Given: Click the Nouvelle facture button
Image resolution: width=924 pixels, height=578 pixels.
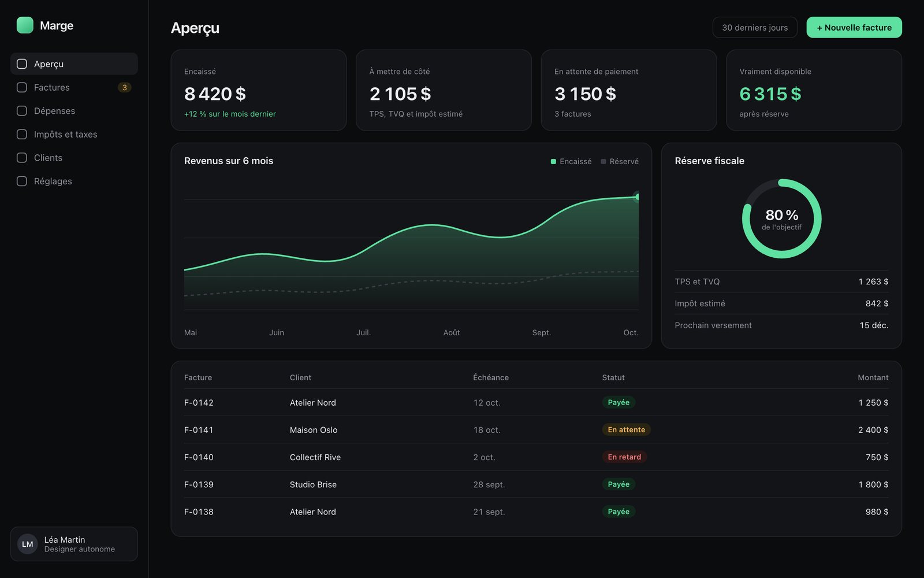Looking at the screenshot, I should point(854,27).
